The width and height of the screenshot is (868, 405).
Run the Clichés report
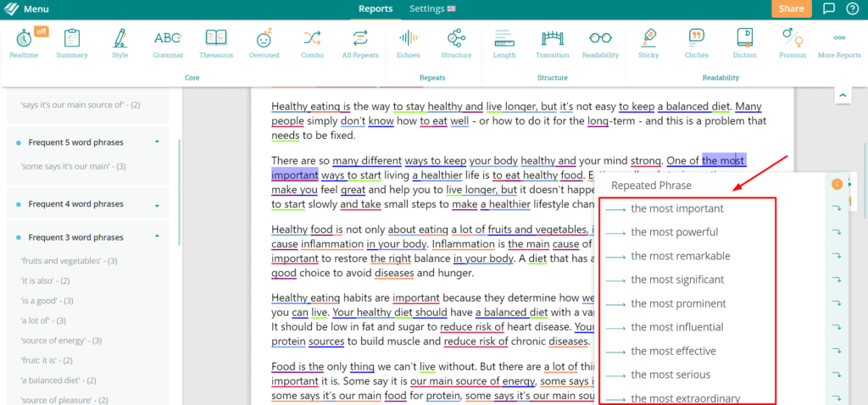[696, 42]
